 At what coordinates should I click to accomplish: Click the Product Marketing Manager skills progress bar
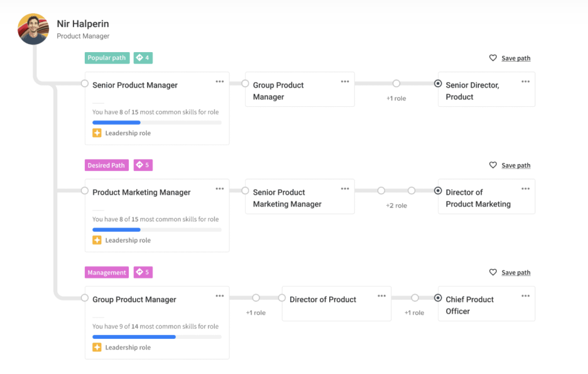(x=156, y=229)
